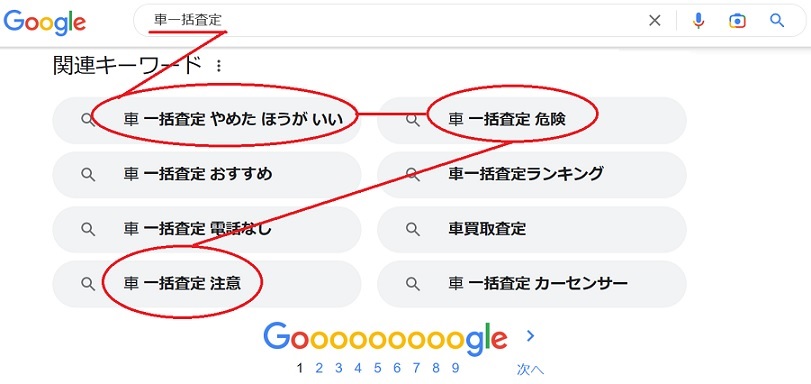
Task: Clear the search box with the X icon
Action: point(655,21)
